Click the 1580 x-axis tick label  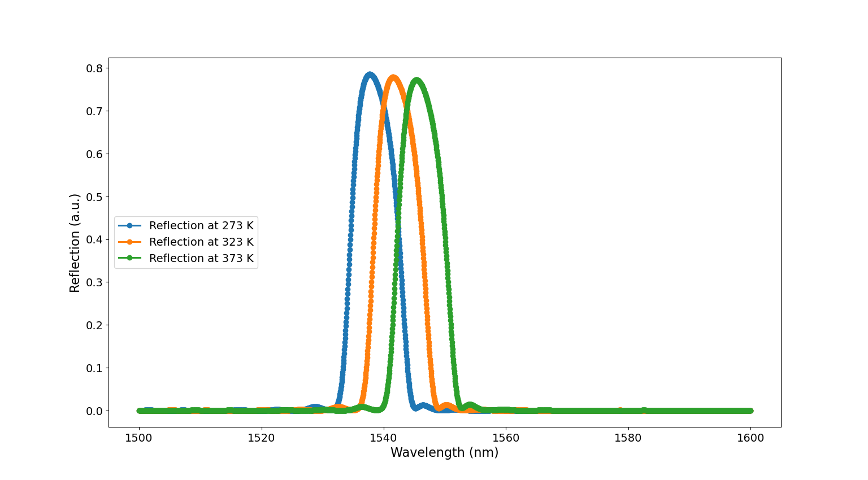[628, 438]
